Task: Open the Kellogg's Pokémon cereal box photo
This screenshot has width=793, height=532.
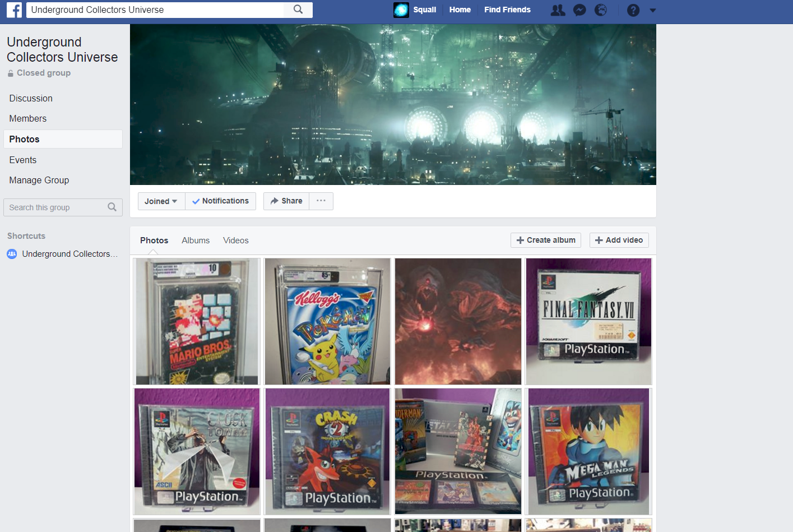Action: [327, 321]
